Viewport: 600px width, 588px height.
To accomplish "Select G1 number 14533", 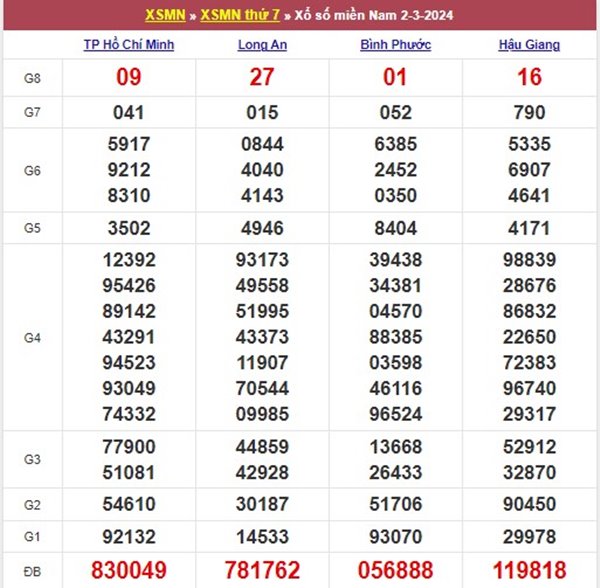I will click(x=262, y=537).
